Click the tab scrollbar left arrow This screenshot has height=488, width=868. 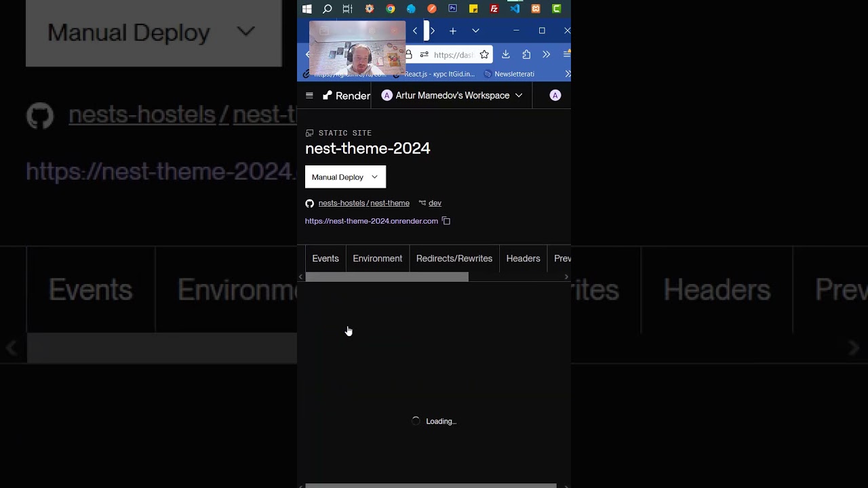(x=301, y=277)
